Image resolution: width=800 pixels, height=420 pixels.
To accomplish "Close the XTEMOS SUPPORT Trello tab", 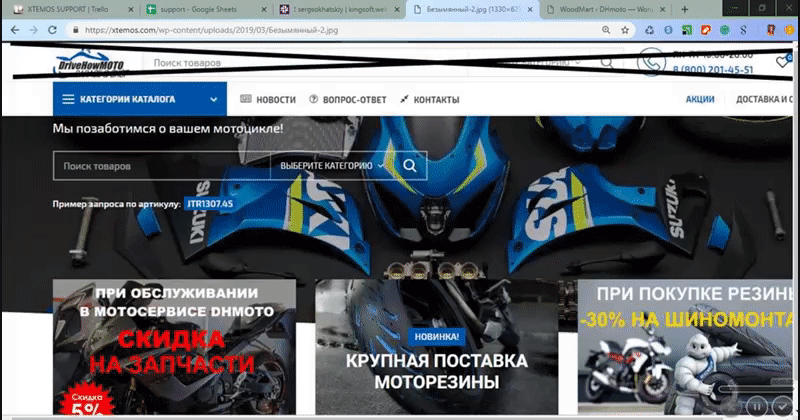I will pos(131,9).
